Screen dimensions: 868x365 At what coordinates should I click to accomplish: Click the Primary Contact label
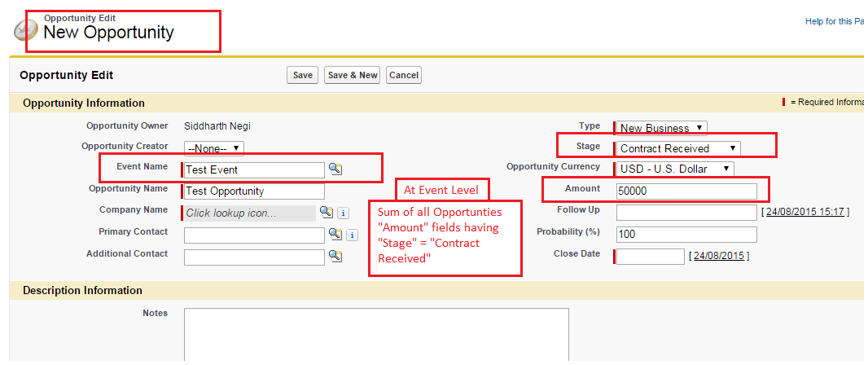[133, 231]
